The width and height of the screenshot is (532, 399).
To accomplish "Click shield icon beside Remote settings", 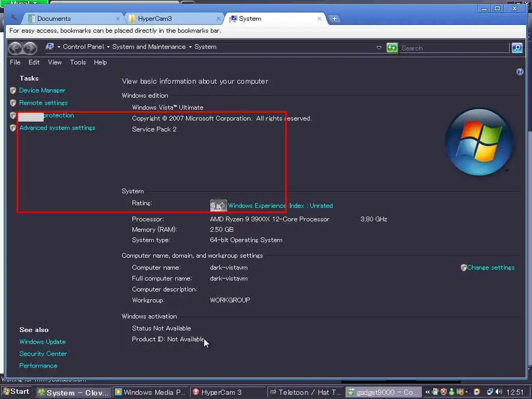I will pyautogui.click(x=13, y=103).
